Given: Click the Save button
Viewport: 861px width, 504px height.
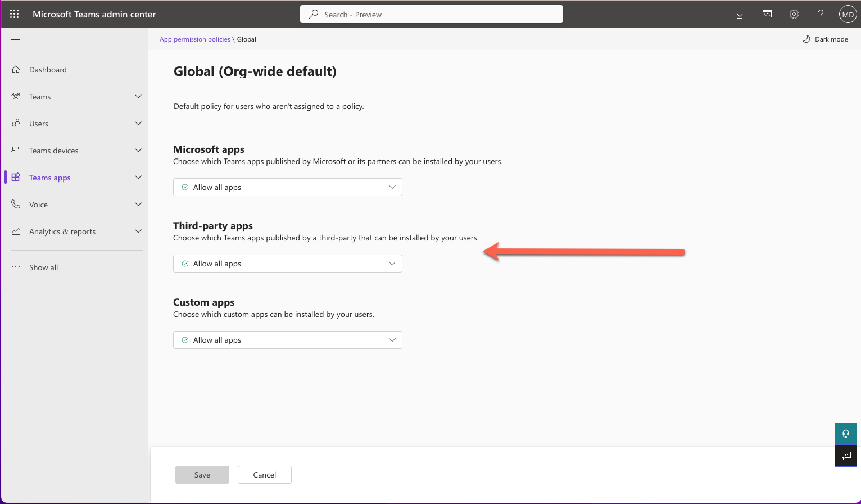Looking at the screenshot, I should [x=202, y=475].
